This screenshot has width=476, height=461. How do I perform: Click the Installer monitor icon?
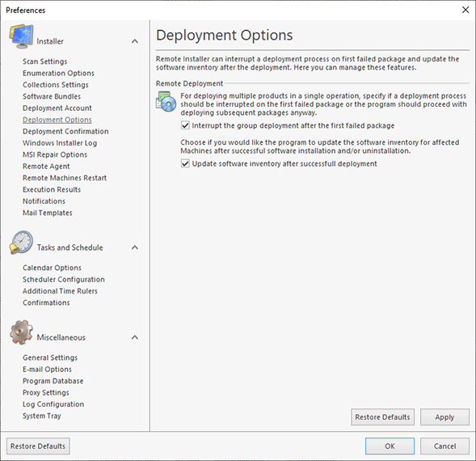click(21, 36)
